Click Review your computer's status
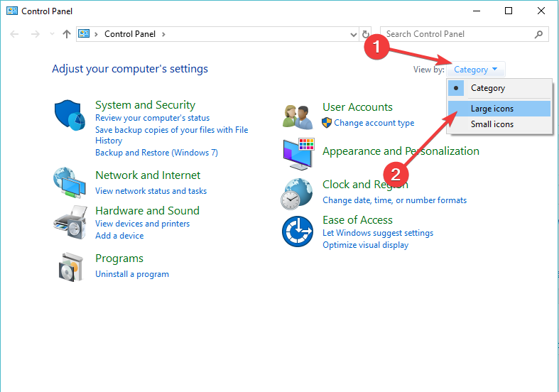Viewport: 559px width, 392px height. click(x=152, y=118)
